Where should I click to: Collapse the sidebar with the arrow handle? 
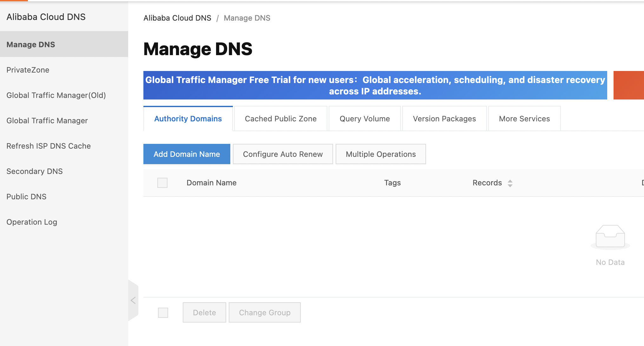coord(133,300)
